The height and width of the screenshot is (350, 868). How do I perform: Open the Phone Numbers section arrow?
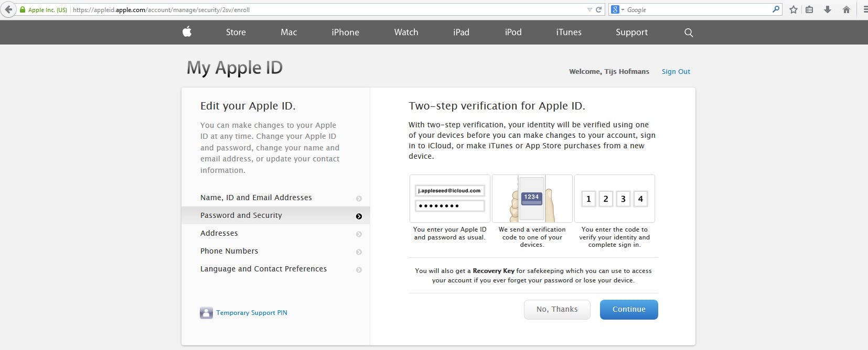359,252
